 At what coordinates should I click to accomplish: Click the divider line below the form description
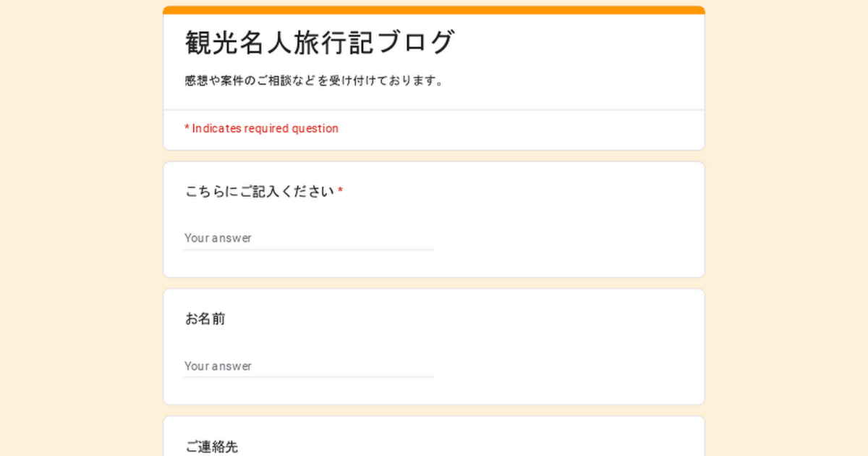coord(434,110)
